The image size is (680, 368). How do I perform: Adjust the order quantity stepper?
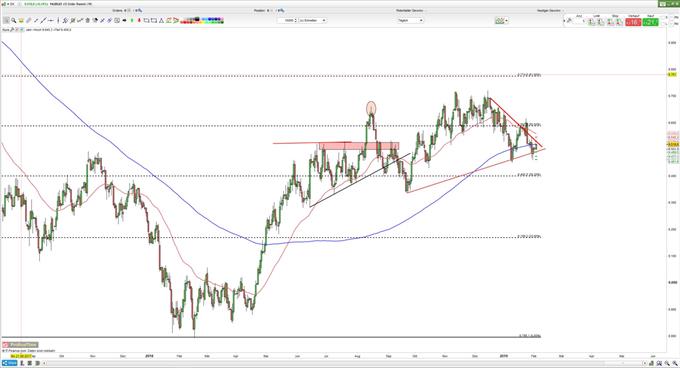296,20
